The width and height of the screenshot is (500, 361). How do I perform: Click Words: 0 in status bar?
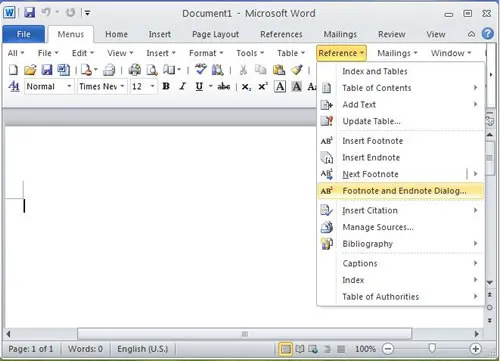pos(85,349)
